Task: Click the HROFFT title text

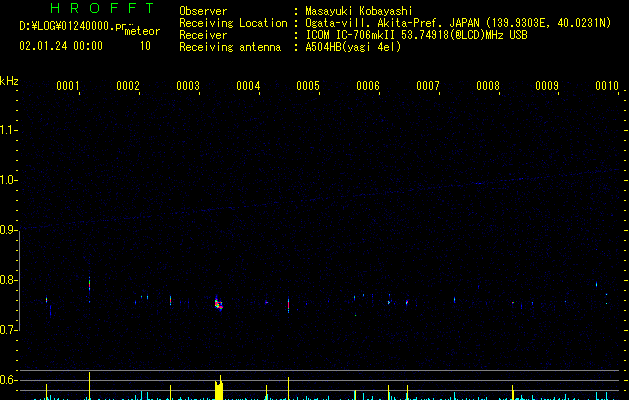Action: click(102, 8)
